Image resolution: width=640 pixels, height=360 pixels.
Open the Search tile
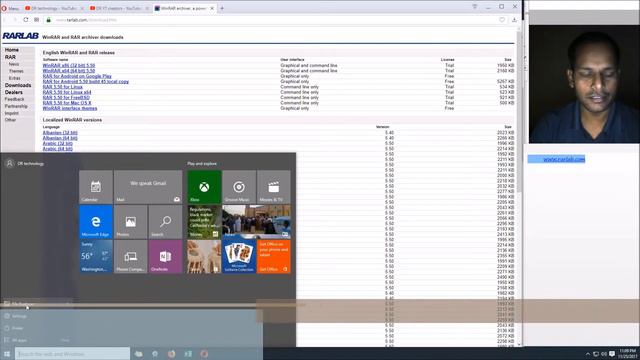(x=165, y=222)
